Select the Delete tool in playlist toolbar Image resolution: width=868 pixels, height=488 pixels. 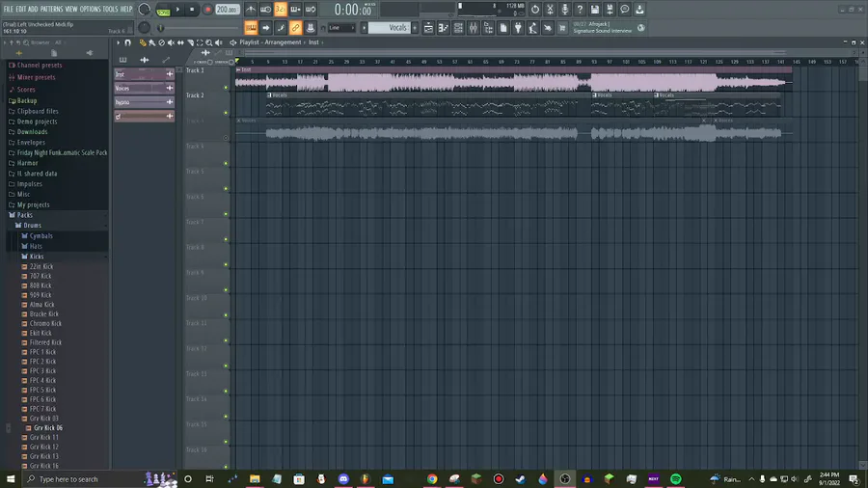(x=162, y=42)
